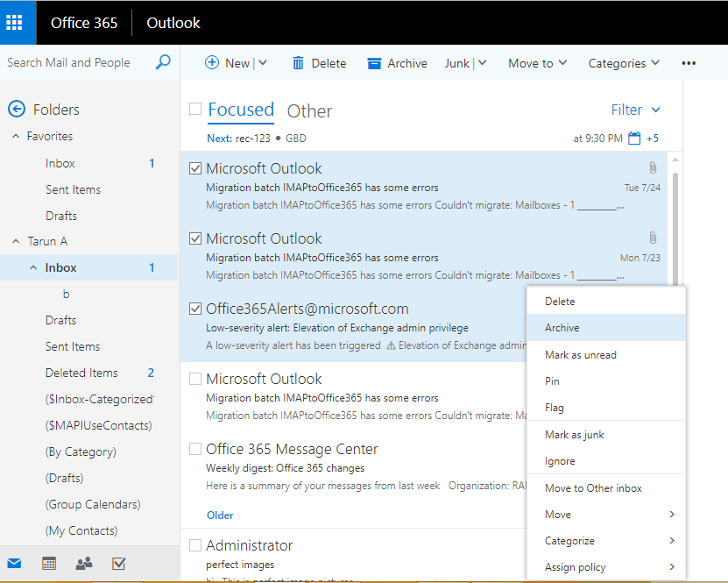Image resolution: width=728 pixels, height=583 pixels.
Task: Switch to Calendar using the bottom navigation icon
Action: (x=48, y=564)
